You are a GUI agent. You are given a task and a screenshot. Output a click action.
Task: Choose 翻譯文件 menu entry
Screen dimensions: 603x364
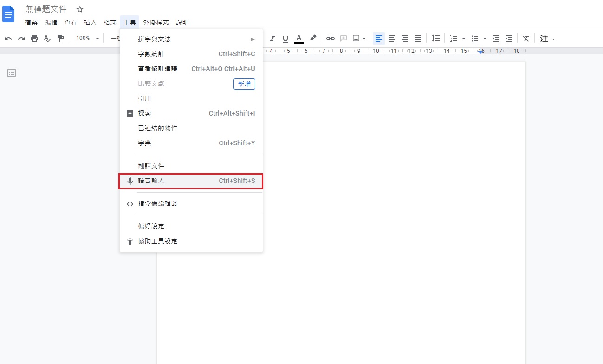point(151,166)
